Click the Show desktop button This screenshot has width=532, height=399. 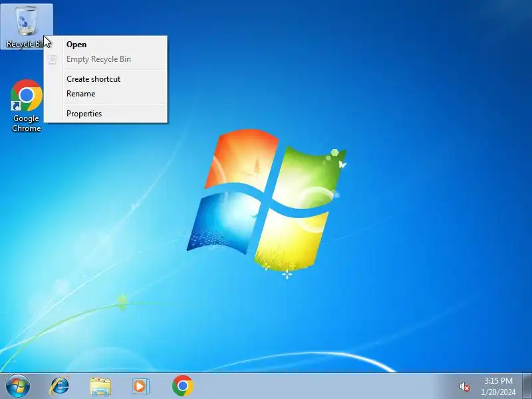pyautogui.click(x=527, y=386)
